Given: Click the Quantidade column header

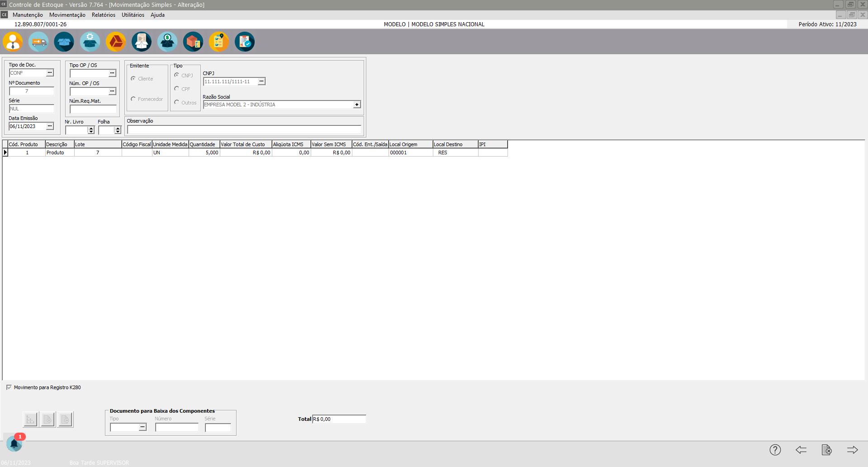Looking at the screenshot, I should pos(204,144).
